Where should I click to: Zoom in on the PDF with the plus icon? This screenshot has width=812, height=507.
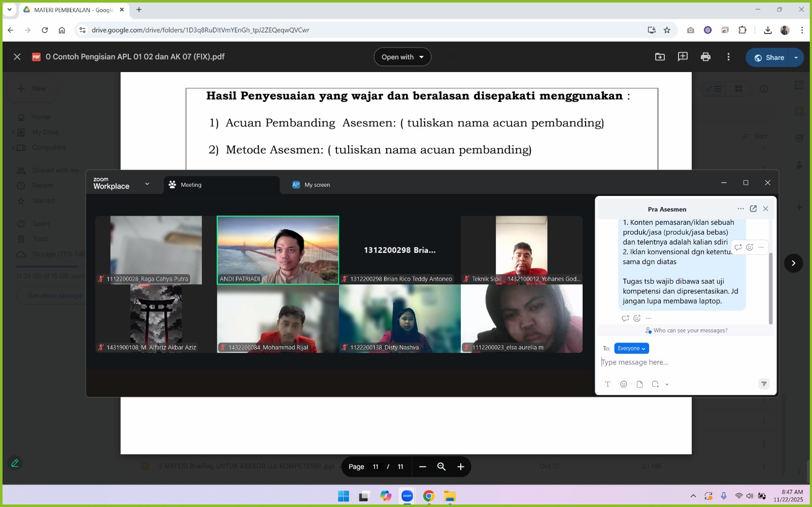click(461, 467)
